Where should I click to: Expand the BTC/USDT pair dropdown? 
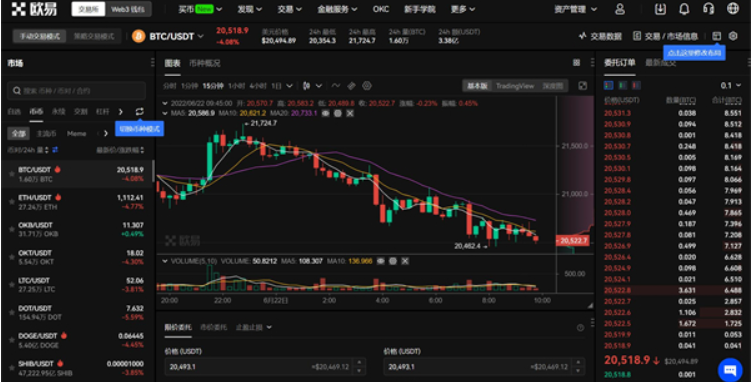200,36
